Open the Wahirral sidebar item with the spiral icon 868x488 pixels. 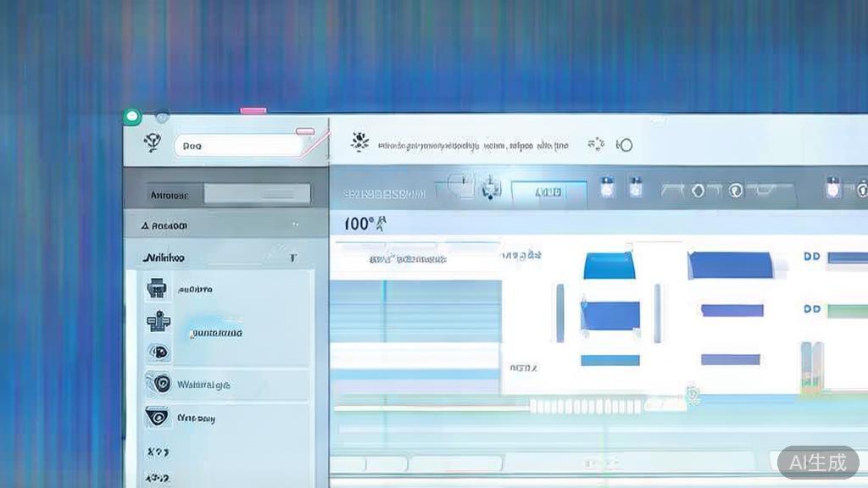159,384
